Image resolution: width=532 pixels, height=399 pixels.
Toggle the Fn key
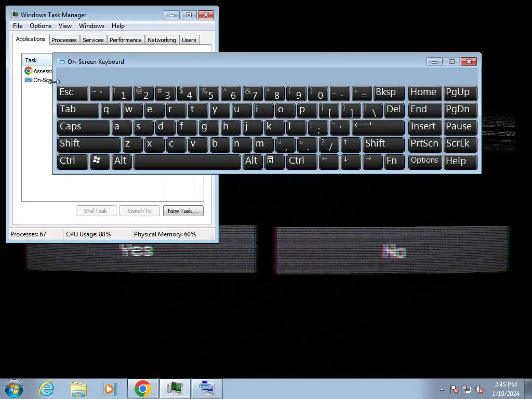tap(394, 162)
